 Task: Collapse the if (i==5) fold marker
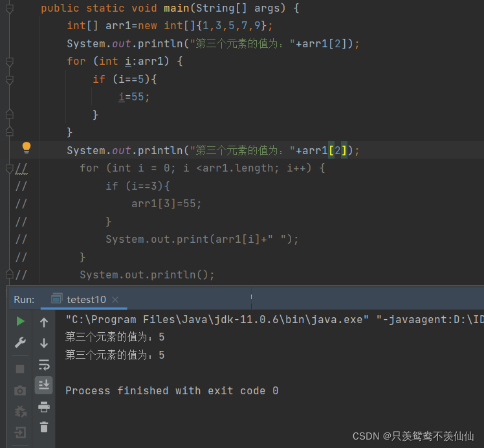tap(10, 80)
